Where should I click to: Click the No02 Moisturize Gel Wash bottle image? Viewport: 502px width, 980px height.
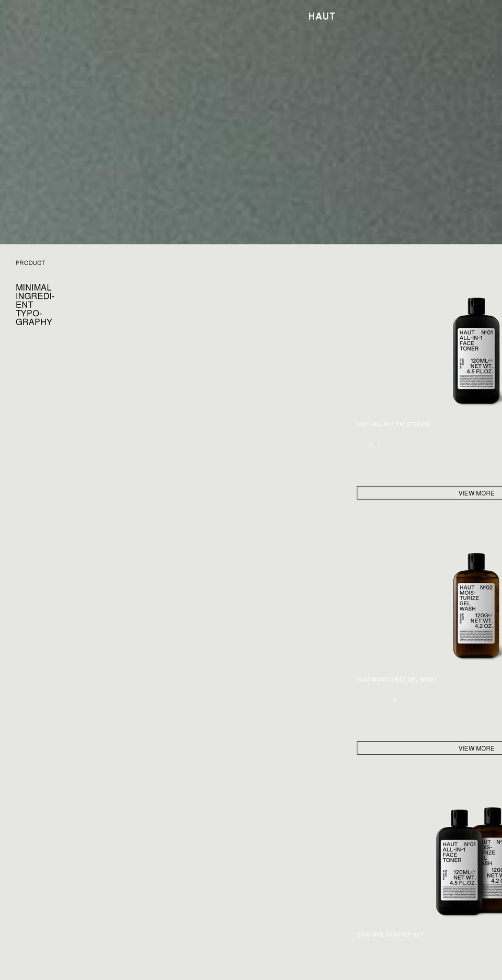(x=476, y=606)
